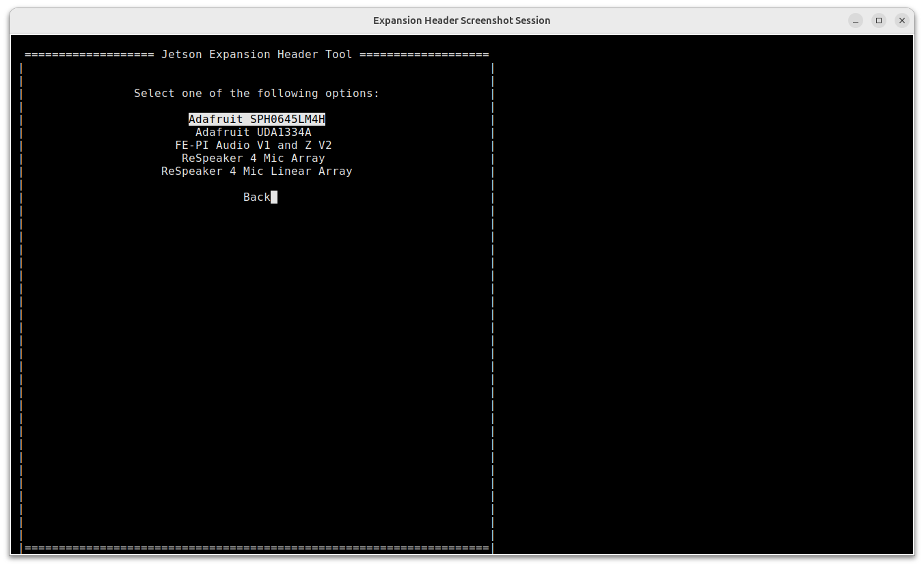This screenshot has height=567, width=924.
Task: Click the 'Select one of the following options:' prompt
Action: point(257,94)
